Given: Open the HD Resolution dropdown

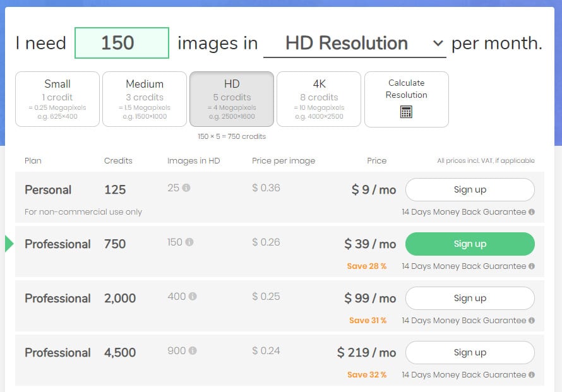Looking at the screenshot, I should (354, 44).
